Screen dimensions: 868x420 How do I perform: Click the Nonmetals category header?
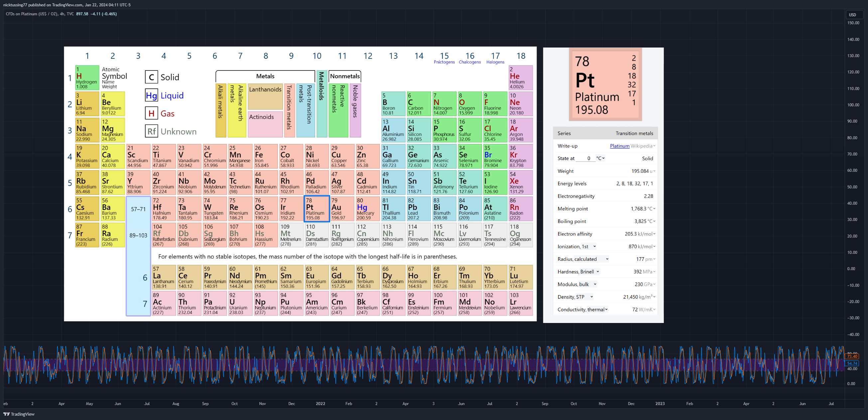coord(345,76)
